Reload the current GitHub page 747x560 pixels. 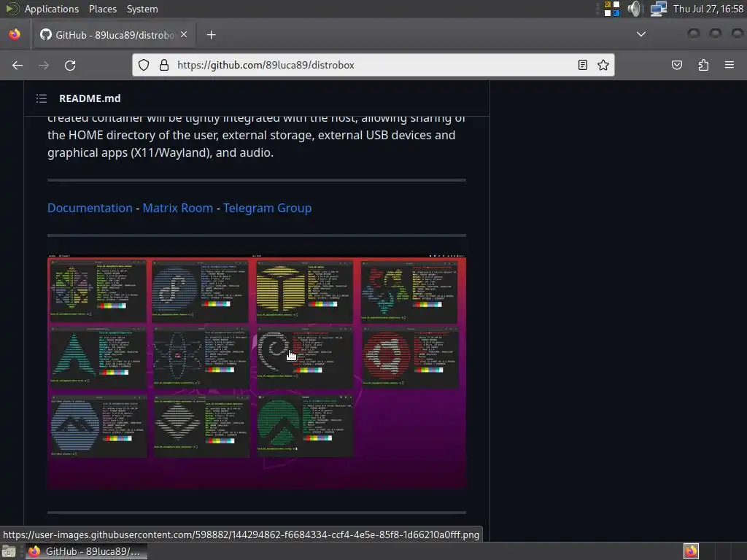tap(70, 65)
